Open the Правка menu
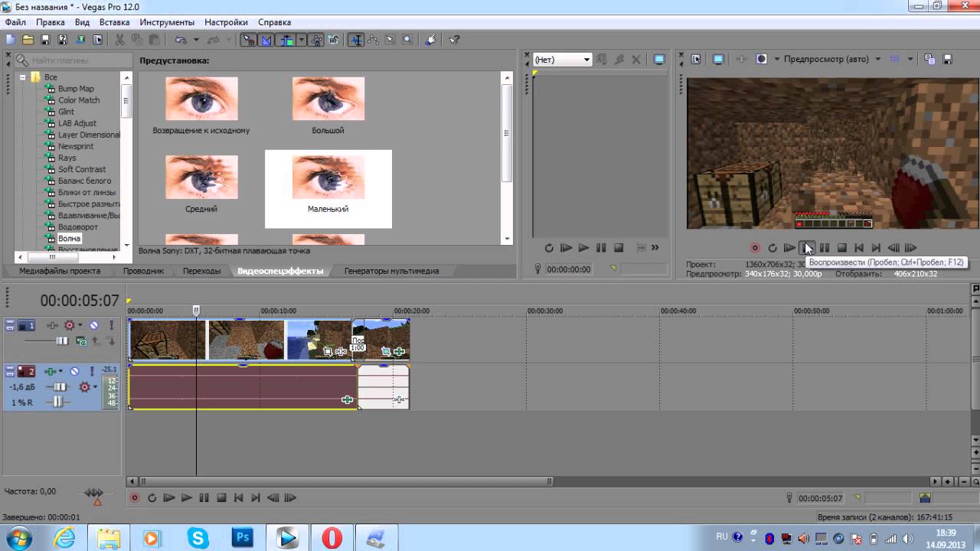The height and width of the screenshot is (551, 980). [51, 22]
